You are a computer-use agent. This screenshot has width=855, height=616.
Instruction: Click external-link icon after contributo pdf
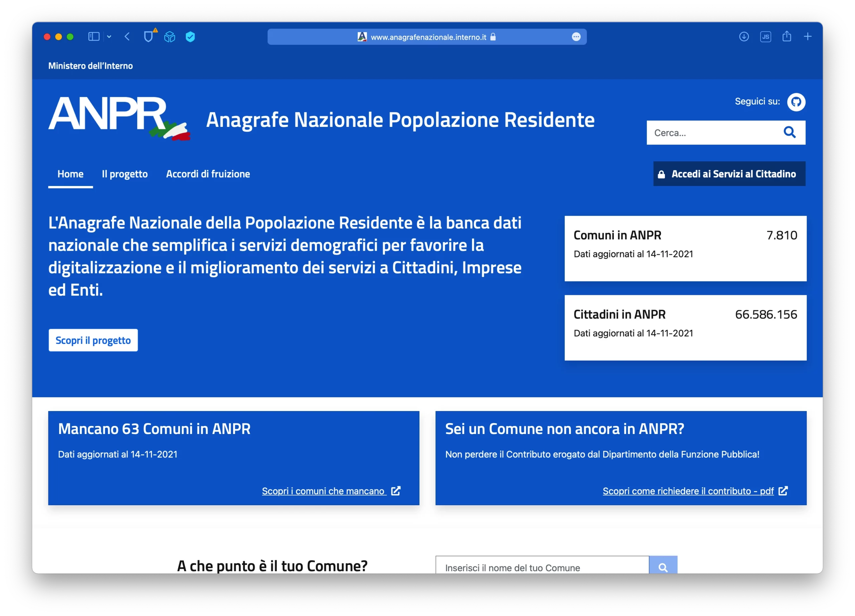tap(783, 491)
